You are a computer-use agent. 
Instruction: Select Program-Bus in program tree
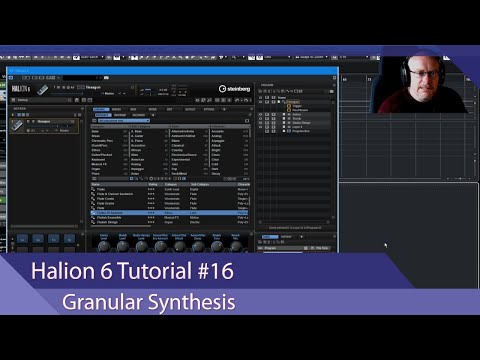(301, 131)
